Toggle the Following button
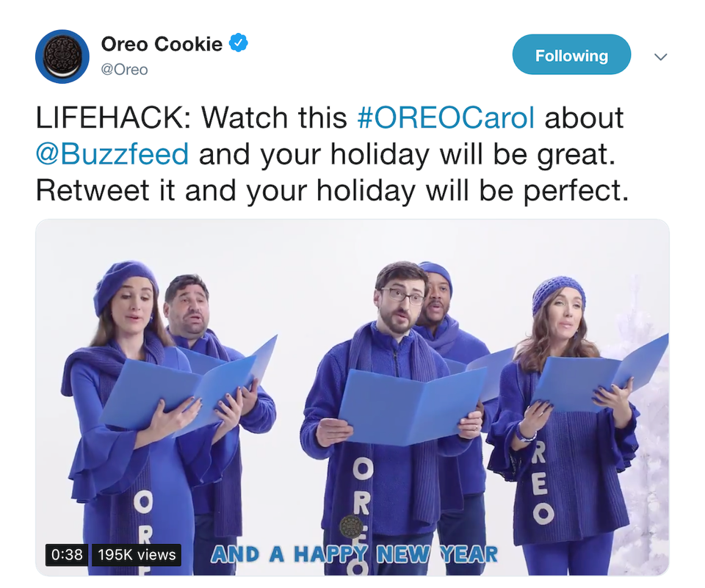 pos(571,54)
